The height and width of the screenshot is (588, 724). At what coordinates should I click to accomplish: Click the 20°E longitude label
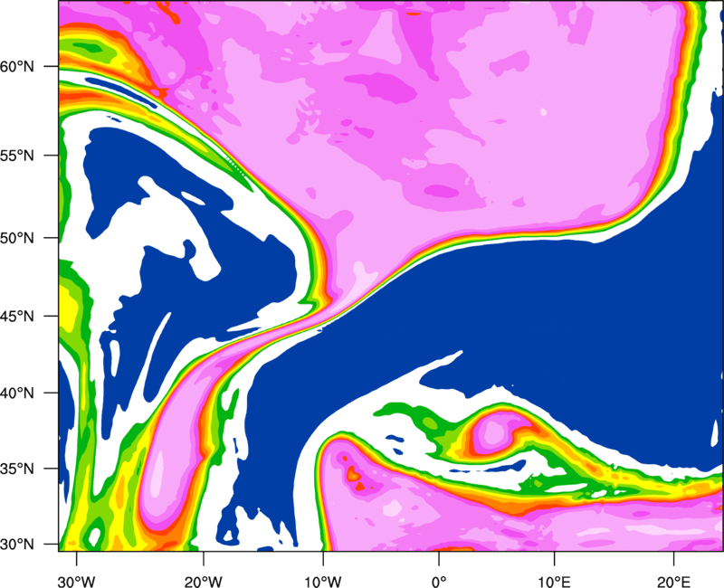pos(673,582)
